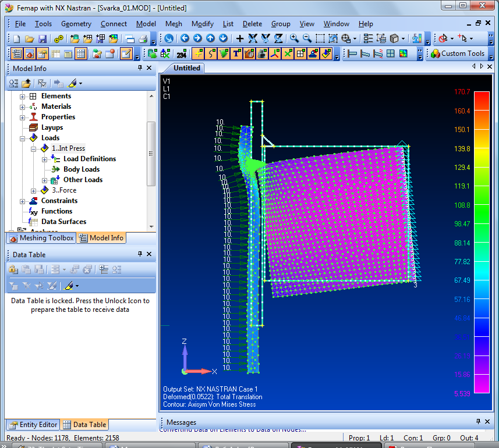The image size is (499, 448).
Task: Switch to the Entity Editor tab
Action: coord(33,425)
